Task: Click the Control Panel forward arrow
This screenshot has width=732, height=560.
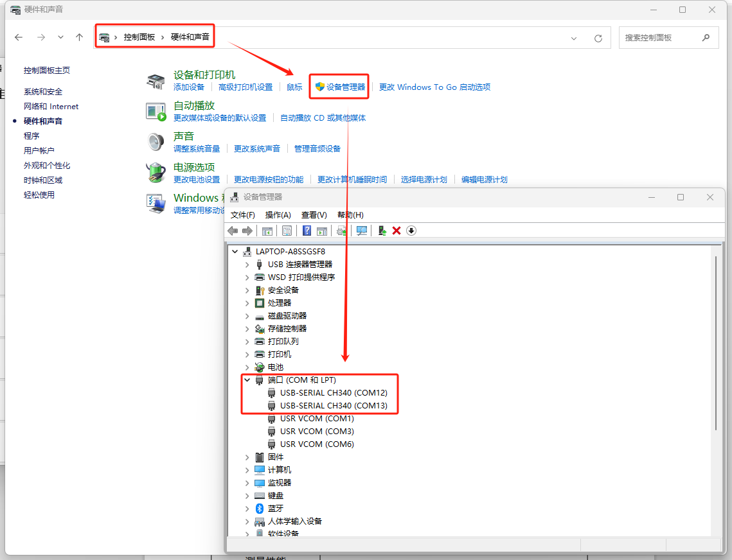Action: pyautogui.click(x=41, y=37)
